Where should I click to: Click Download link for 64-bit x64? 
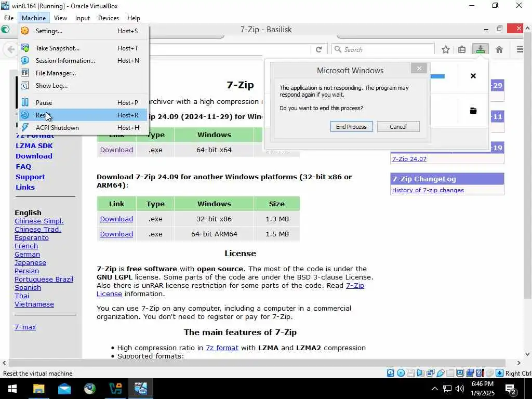tap(116, 150)
